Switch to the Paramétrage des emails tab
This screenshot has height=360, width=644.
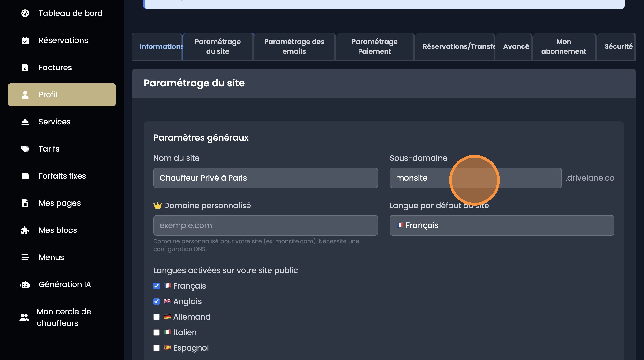(294, 46)
